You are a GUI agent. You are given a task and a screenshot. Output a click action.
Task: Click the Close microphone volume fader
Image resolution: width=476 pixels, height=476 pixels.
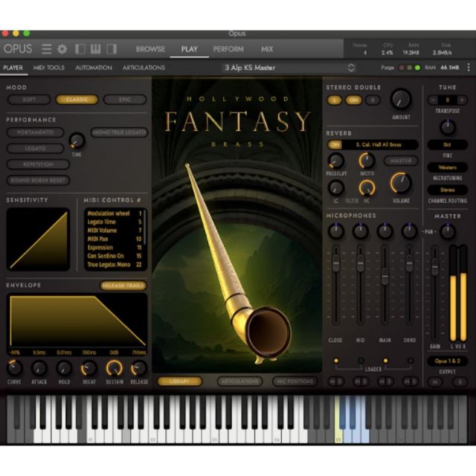click(336, 263)
